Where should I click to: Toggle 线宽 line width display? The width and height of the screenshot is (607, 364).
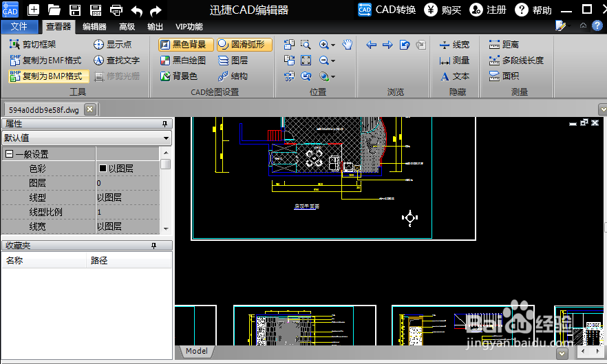[x=454, y=45]
